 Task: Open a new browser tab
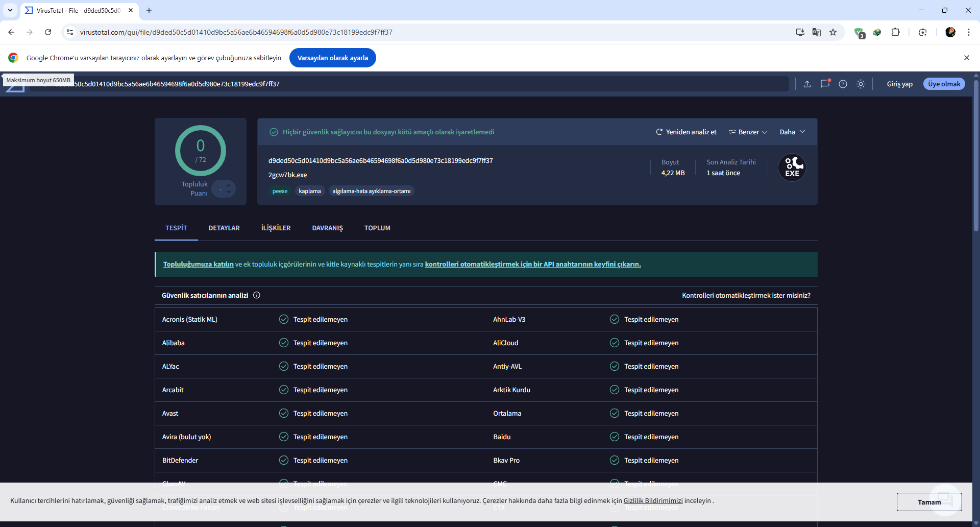point(149,10)
